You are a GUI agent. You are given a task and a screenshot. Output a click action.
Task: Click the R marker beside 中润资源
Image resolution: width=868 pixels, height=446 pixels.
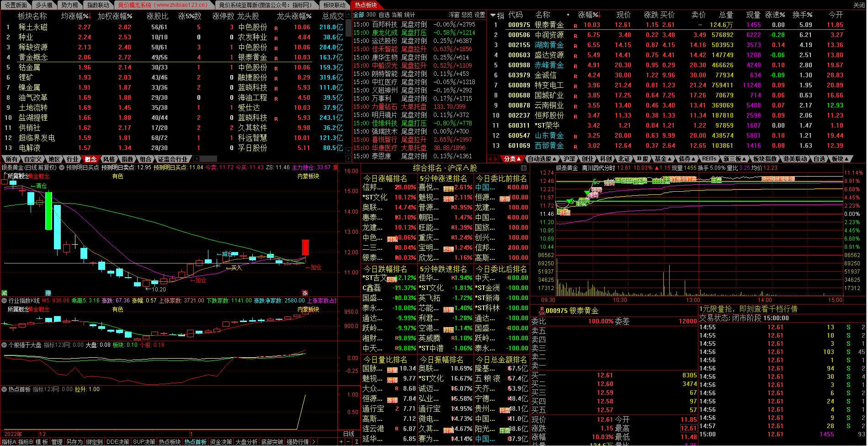pyautogui.click(x=575, y=35)
